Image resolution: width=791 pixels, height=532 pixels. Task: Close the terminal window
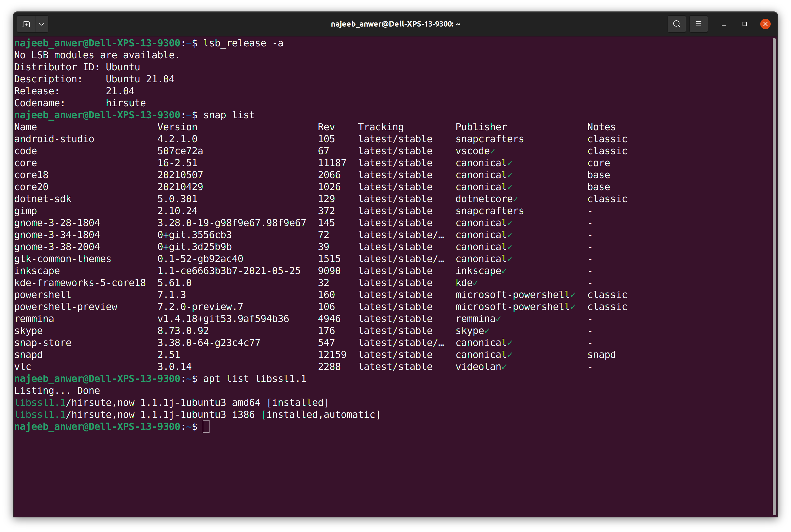[765, 24]
